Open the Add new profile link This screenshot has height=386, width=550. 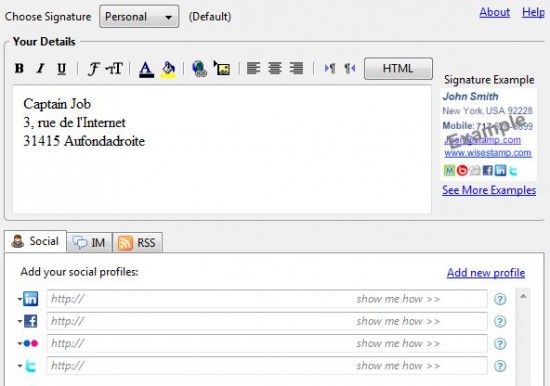[x=486, y=273]
